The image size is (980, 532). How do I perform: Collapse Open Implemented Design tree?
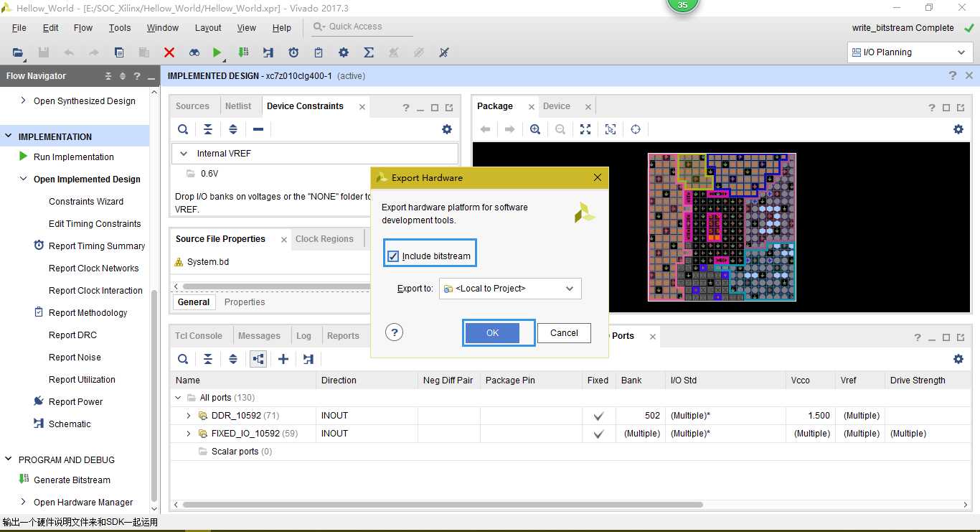click(23, 179)
